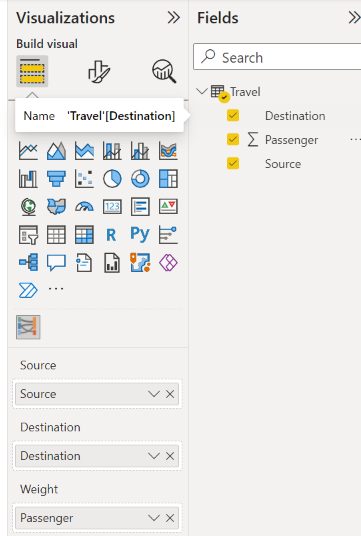
Task: Collapse the Visualizations pane
Action: pyautogui.click(x=173, y=17)
